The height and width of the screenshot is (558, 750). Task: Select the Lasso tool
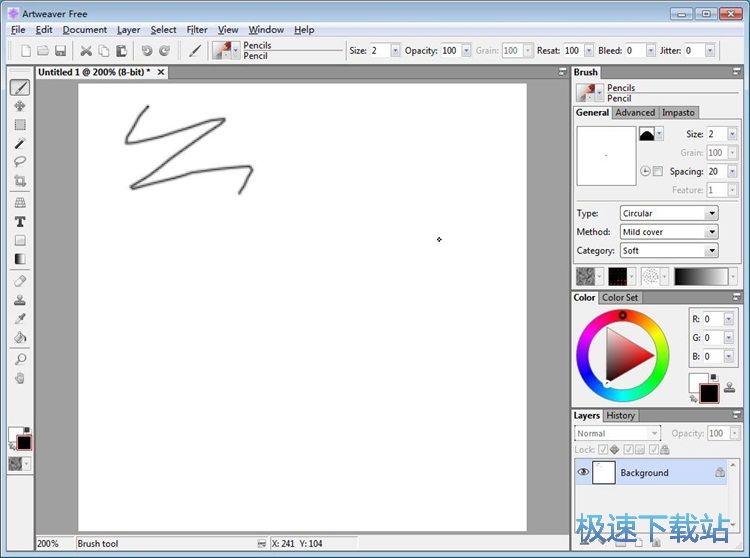pos(20,162)
